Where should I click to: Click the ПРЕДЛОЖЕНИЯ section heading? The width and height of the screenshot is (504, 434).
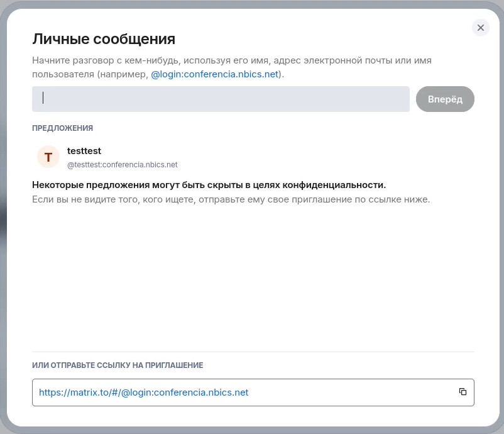click(x=62, y=128)
